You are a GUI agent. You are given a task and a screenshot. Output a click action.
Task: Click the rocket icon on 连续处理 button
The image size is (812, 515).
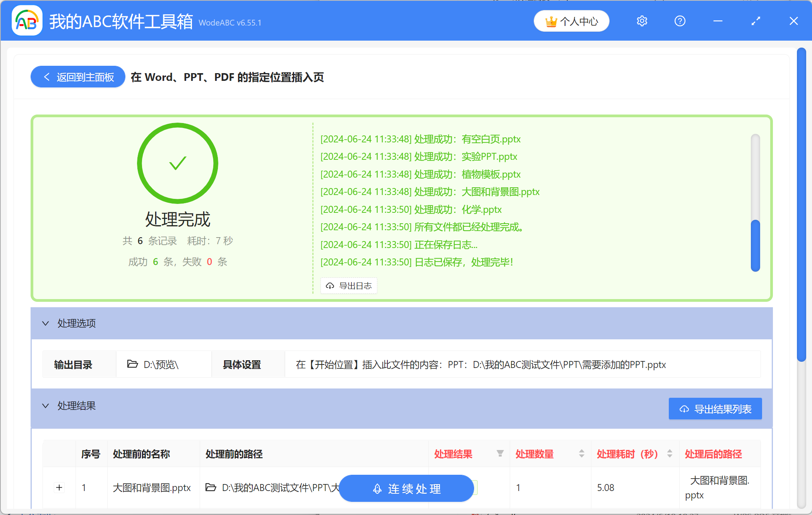click(x=377, y=488)
